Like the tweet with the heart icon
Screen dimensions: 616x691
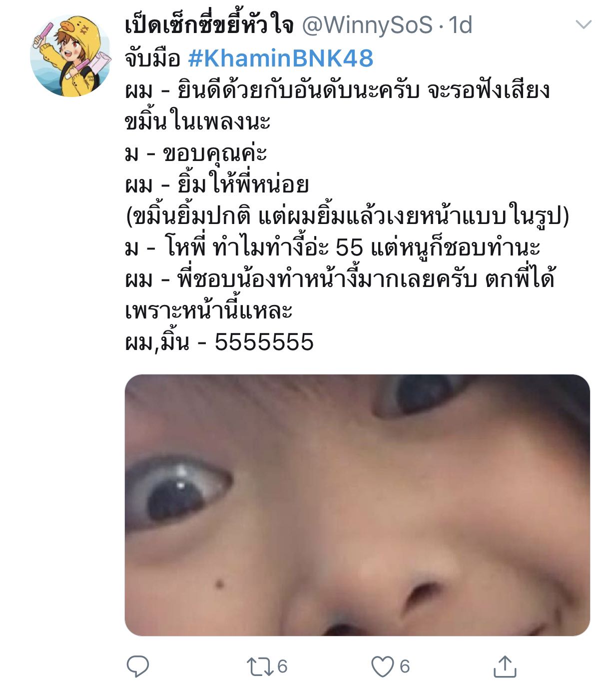[x=382, y=666]
